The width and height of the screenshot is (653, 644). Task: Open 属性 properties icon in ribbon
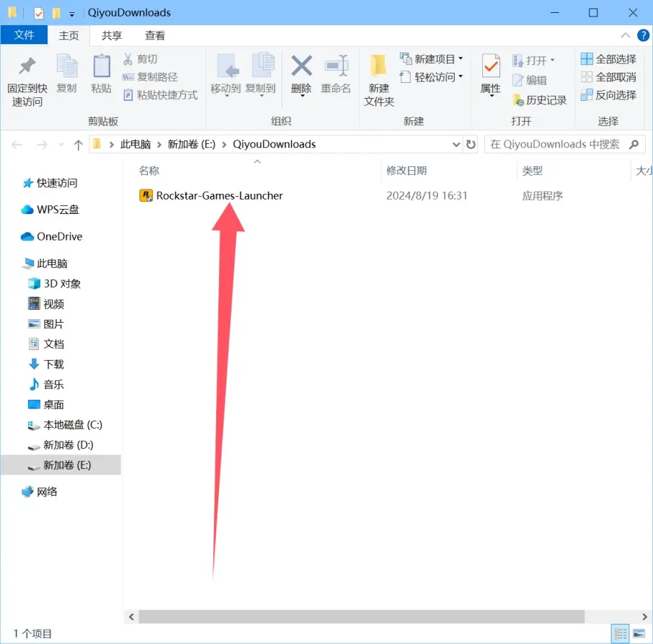pos(491,67)
